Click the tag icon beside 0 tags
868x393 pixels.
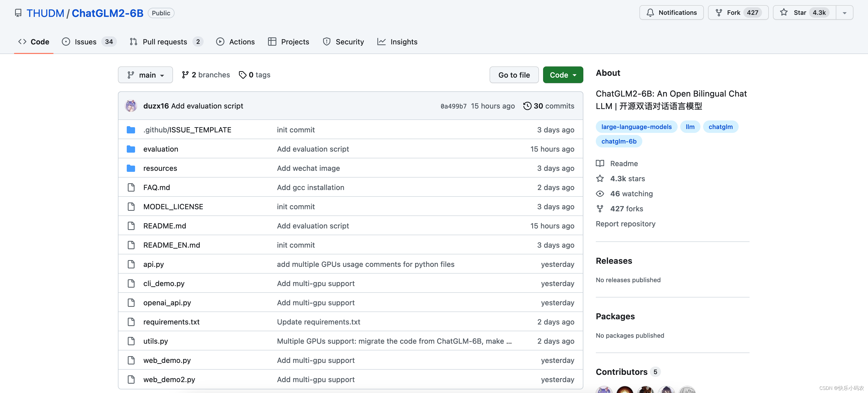tap(242, 75)
